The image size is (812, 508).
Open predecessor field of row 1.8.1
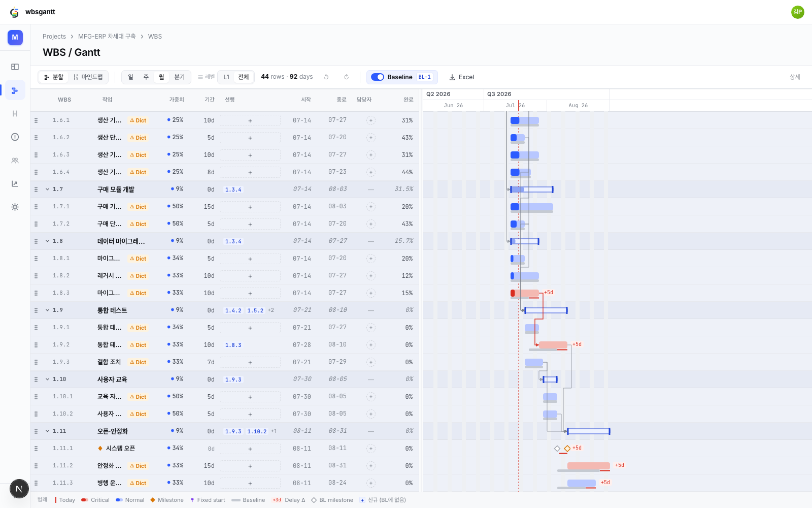pyautogui.click(x=250, y=259)
